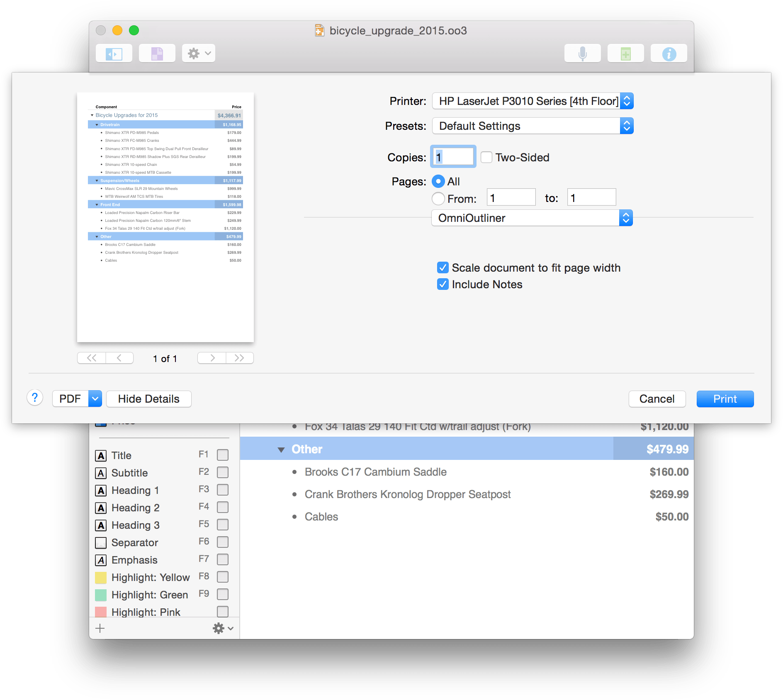Select the Heading 3 style icon
The image size is (783, 700).
pyautogui.click(x=101, y=525)
